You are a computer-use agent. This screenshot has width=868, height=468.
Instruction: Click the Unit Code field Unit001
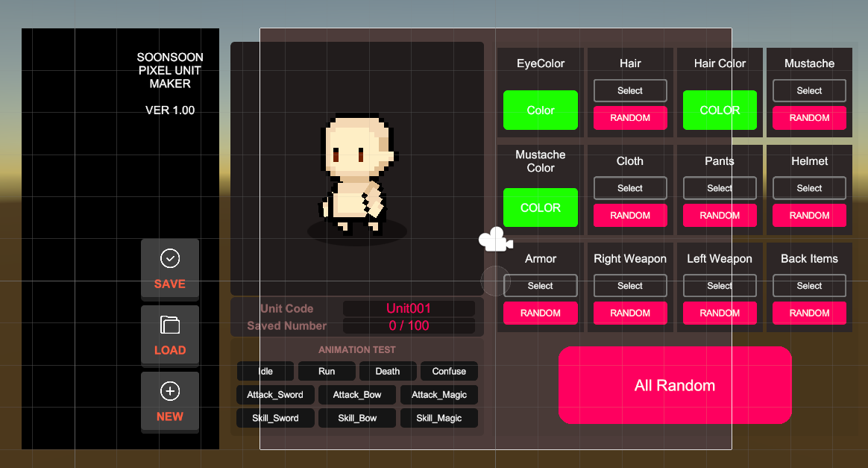tap(409, 309)
